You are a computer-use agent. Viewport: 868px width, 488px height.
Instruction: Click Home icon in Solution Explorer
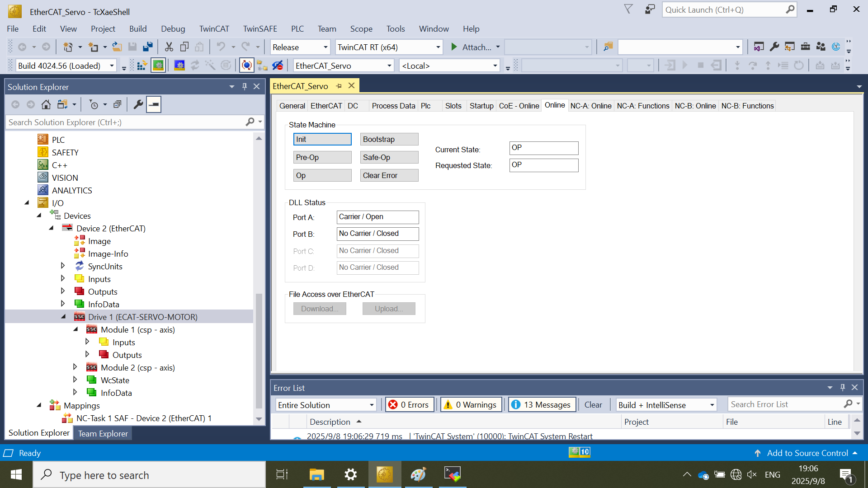click(46, 104)
